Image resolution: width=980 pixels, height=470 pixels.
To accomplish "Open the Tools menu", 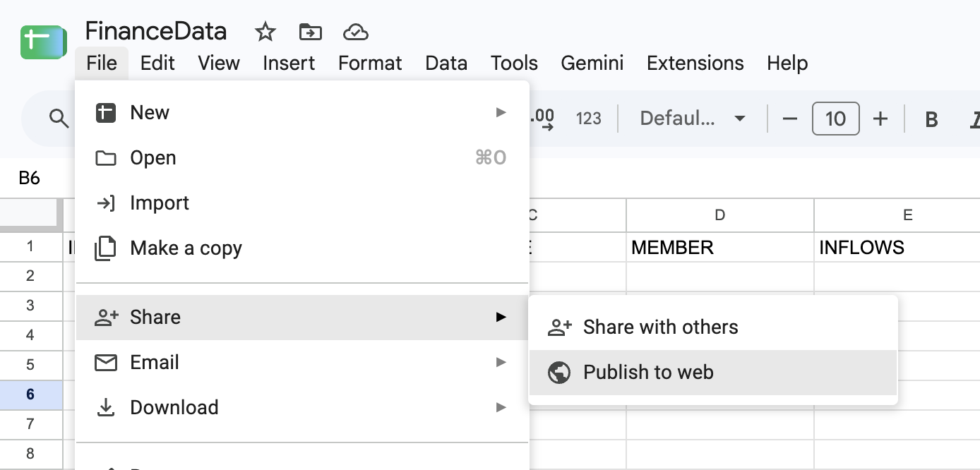I will click(x=514, y=63).
